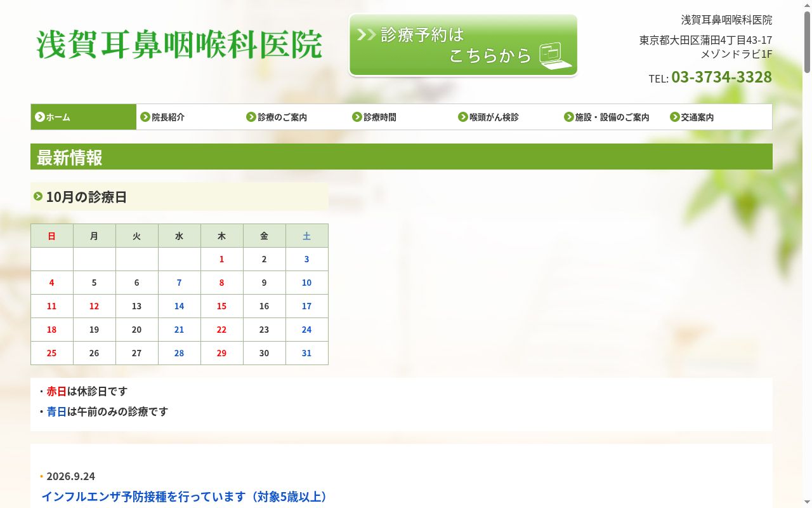Open the 喉頭がん検診 menu item

[x=507, y=117]
